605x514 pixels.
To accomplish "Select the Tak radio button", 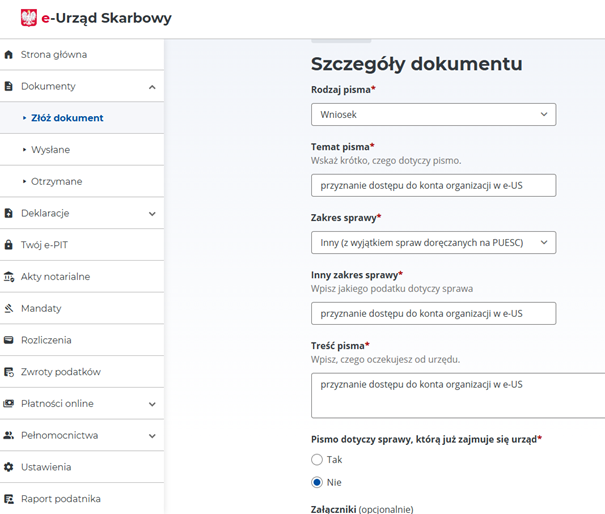I will point(317,460).
